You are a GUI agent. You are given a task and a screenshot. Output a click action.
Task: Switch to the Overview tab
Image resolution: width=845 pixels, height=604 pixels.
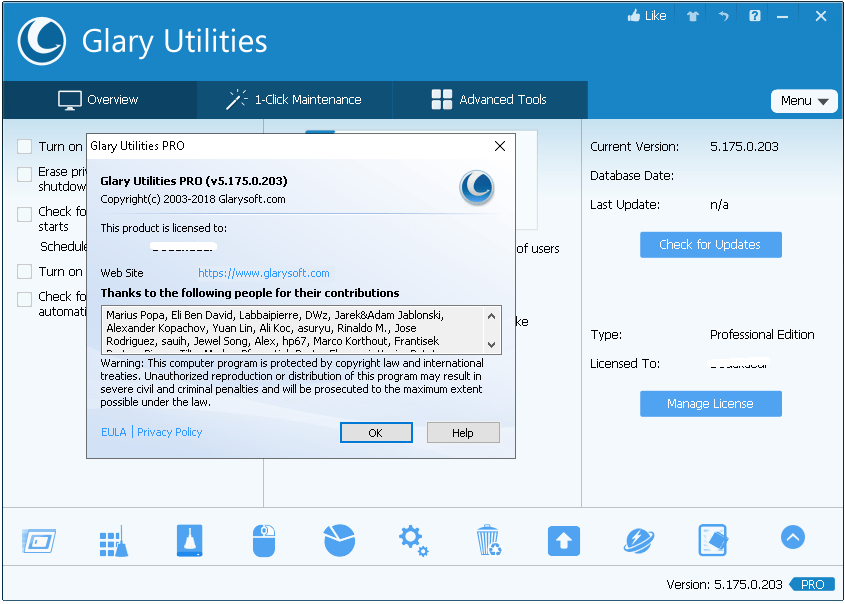(99, 100)
